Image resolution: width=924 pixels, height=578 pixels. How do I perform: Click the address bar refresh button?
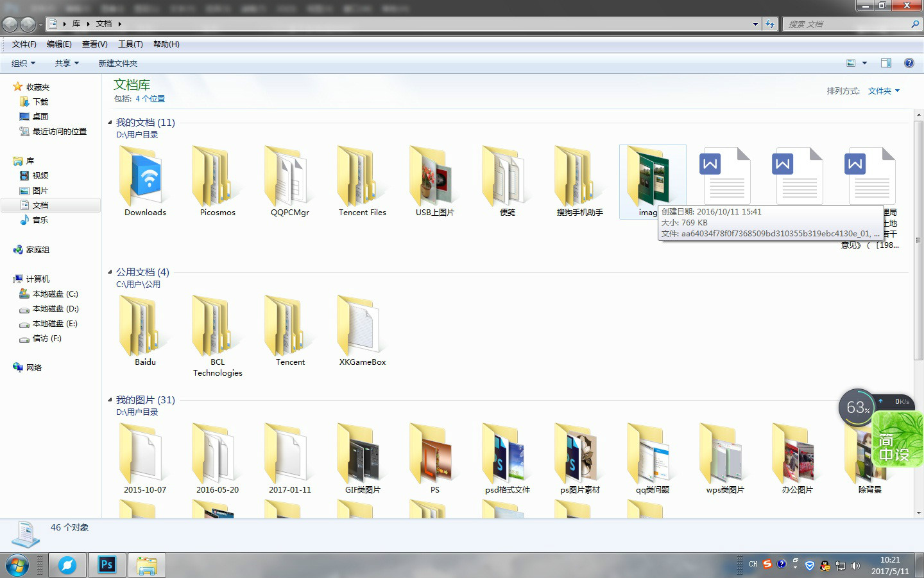[770, 24]
